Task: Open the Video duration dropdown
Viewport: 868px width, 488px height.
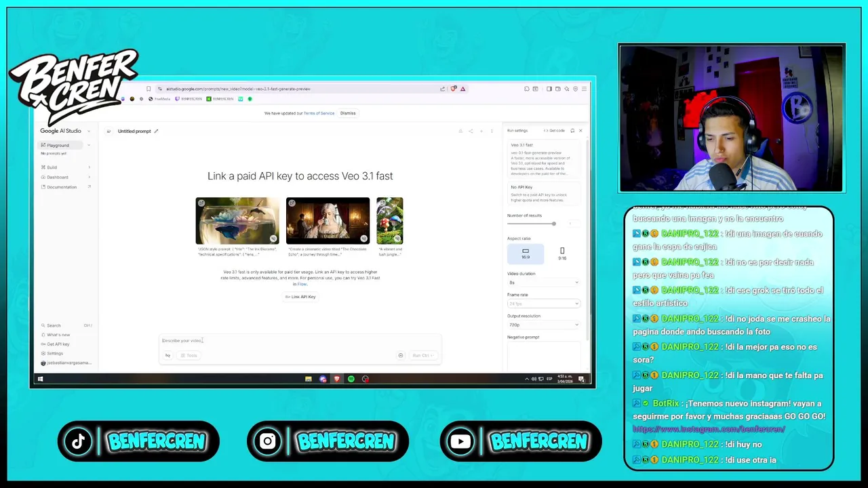Action: pyautogui.click(x=543, y=282)
